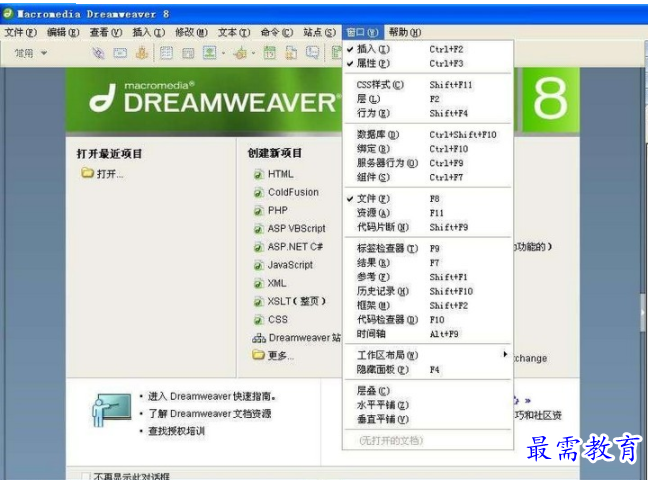
Task: Open the 站点(S) menu
Action: [319, 32]
